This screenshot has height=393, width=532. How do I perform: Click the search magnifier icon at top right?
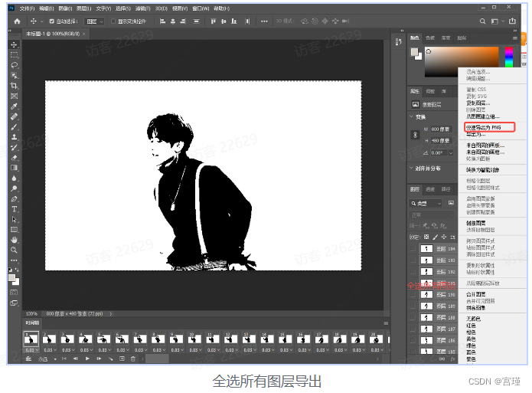[482, 21]
